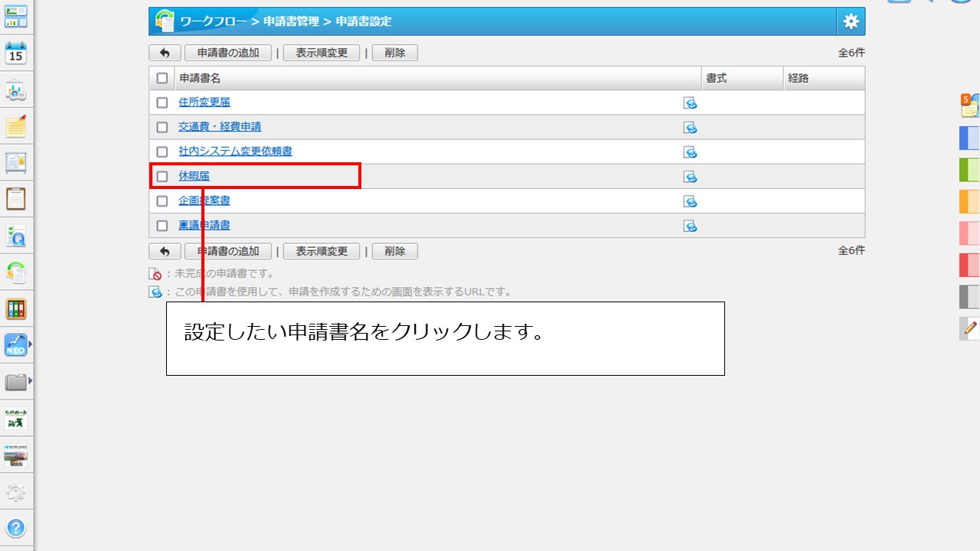Check the box for 交通費・経費申請
Image resolution: width=980 pixels, height=551 pixels.
pos(162,127)
